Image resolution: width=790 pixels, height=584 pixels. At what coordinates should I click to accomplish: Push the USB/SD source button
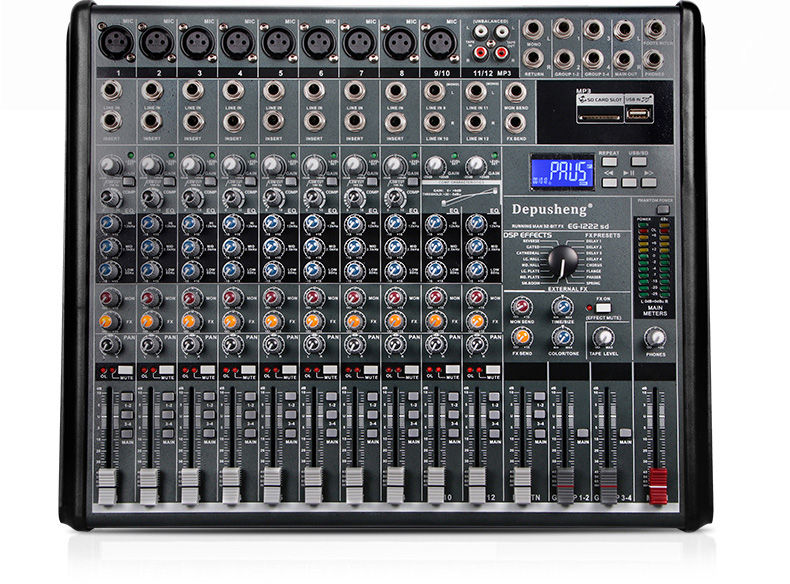639,162
